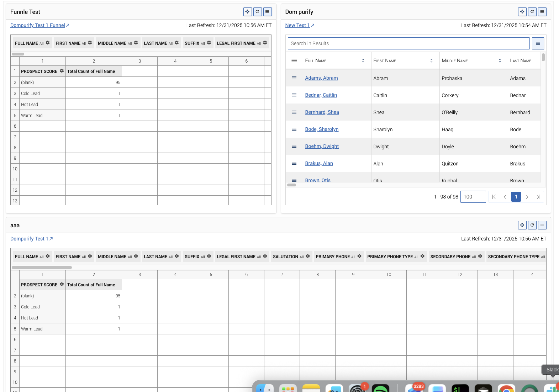Refresh the Funnle Test widget

point(257,12)
